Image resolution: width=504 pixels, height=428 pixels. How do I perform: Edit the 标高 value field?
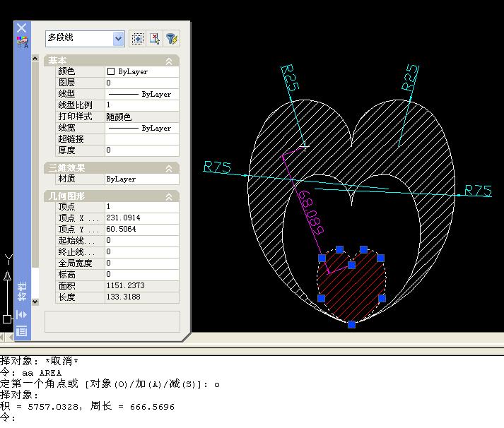tap(142, 274)
